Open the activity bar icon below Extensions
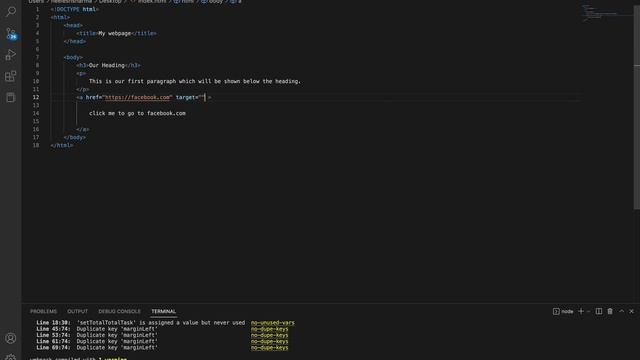The height and width of the screenshot is (360, 640). [x=11, y=98]
